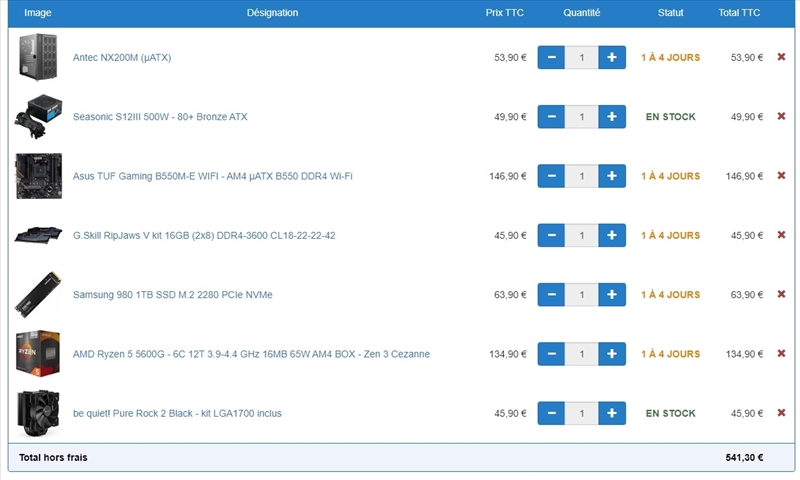Image resolution: width=800 pixels, height=480 pixels.
Task: Click the Seasonic power supply thumbnail
Action: (38, 117)
